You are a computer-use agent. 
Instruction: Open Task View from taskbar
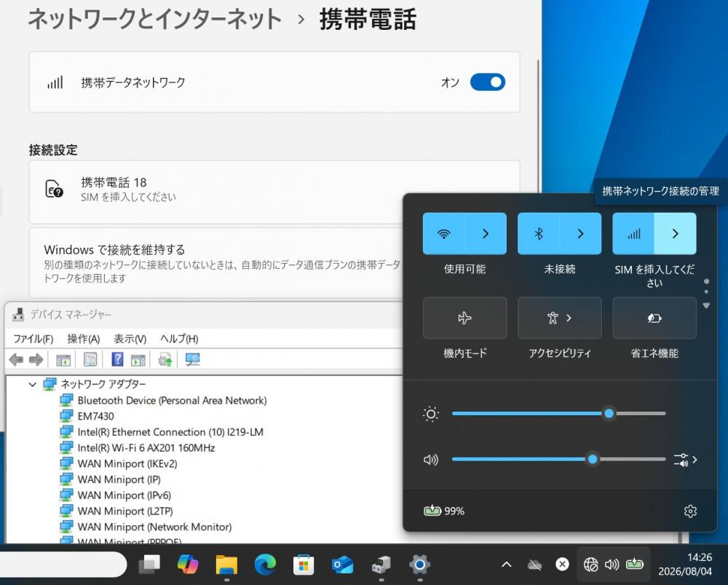[x=149, y=564]
